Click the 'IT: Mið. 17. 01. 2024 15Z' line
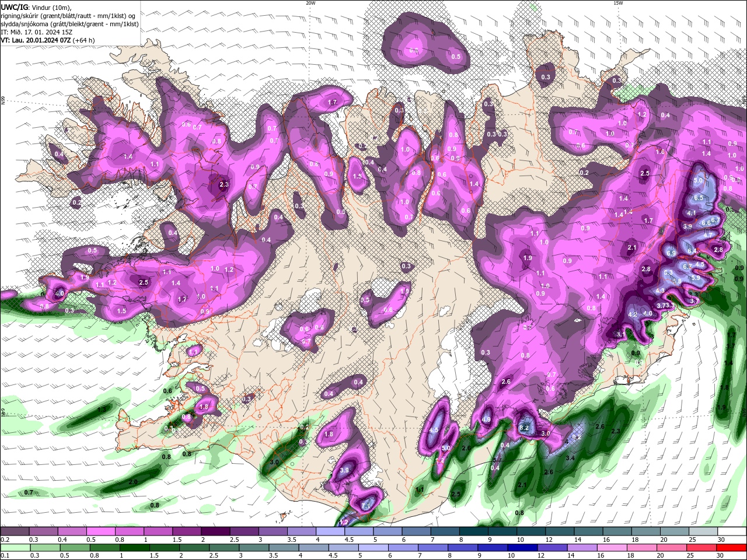 36,32
